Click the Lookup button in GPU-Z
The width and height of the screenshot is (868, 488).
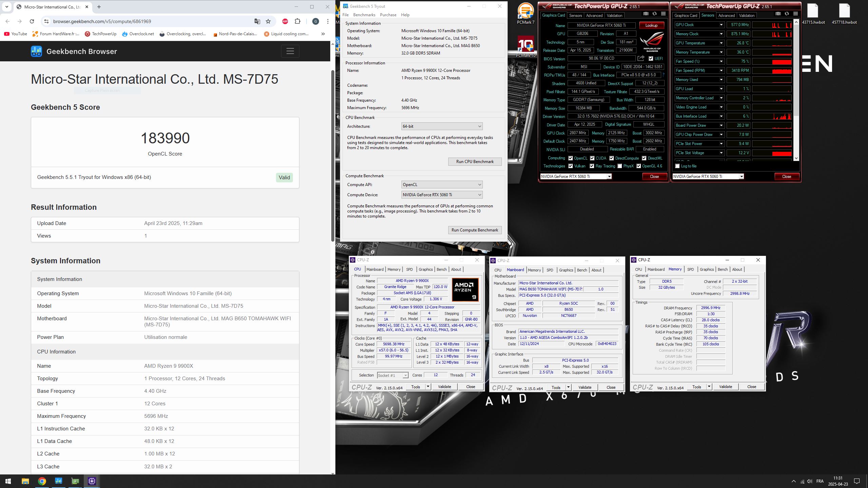click(x=651, y=25)
